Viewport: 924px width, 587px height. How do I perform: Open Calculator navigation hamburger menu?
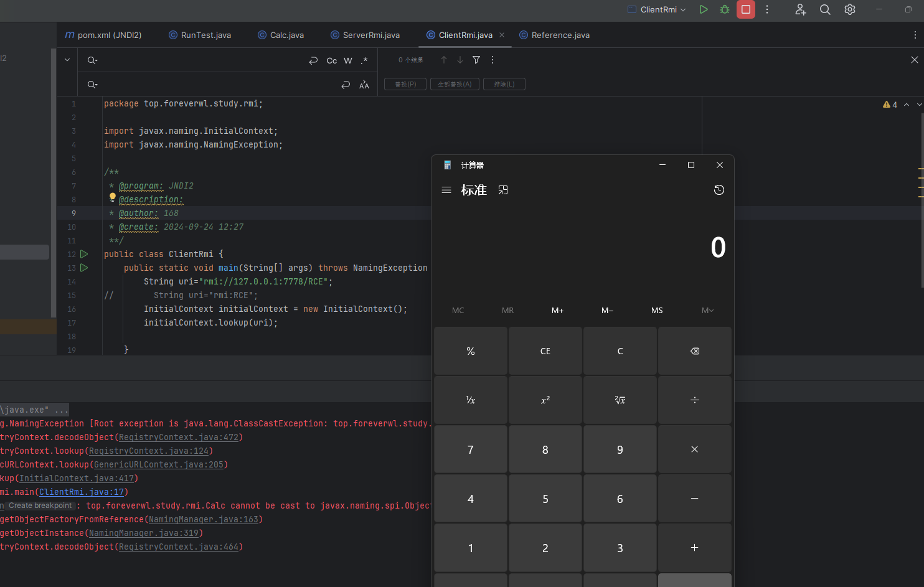tap(446, 190)
